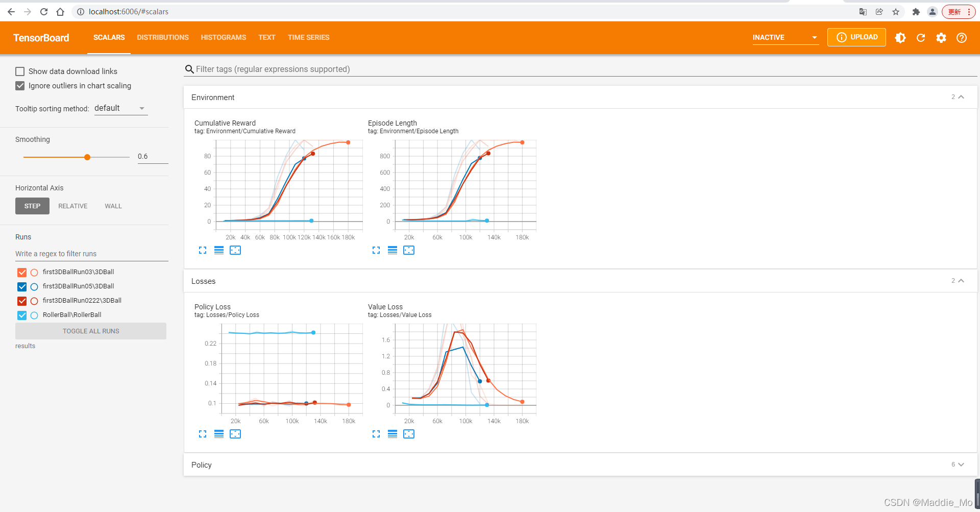
Task: Expand Cumulative Reward chart to full size
Action: pyautogui.click(x=203, y=250)
